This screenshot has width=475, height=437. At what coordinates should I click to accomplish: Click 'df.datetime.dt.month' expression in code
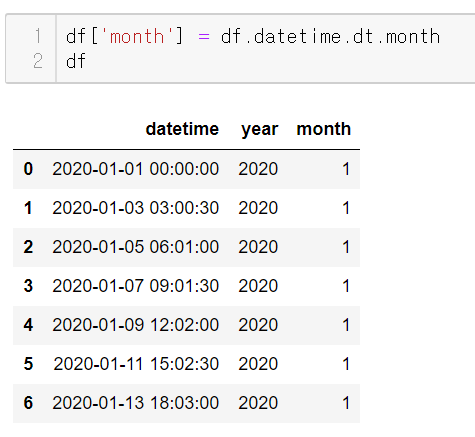(x=330, y=36)
